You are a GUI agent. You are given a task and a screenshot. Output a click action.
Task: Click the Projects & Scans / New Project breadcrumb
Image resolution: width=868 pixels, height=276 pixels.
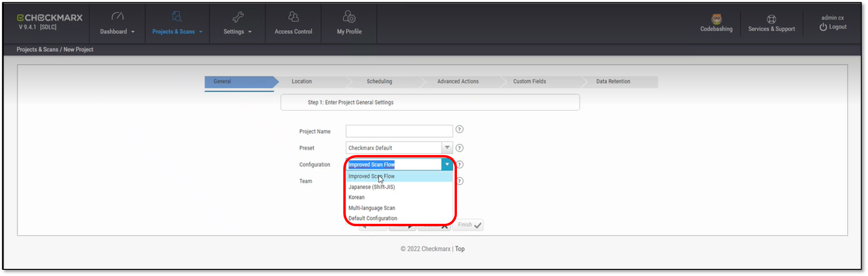tap(55, 49)
